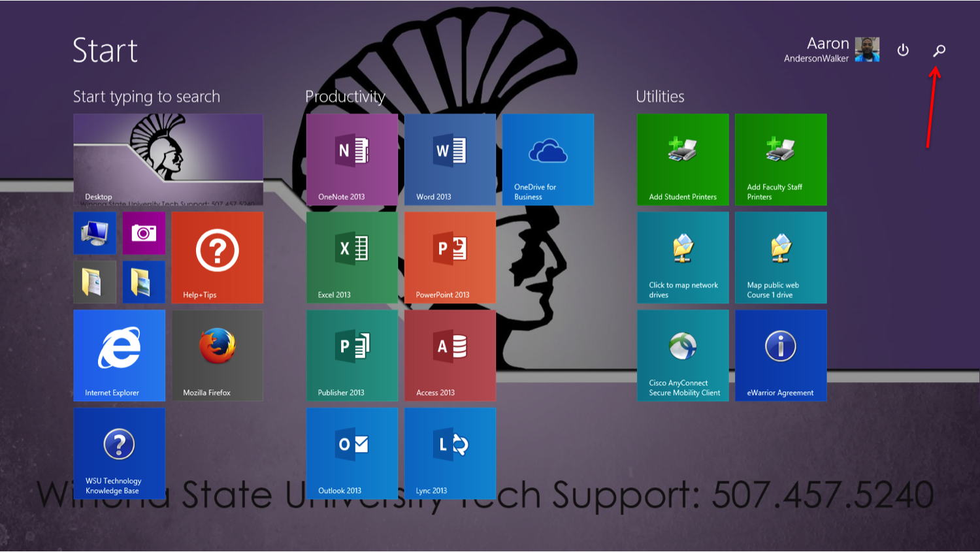980x552 pixels.
Task: Launch the Outlook 2013 tile
Action: [352, 453]
